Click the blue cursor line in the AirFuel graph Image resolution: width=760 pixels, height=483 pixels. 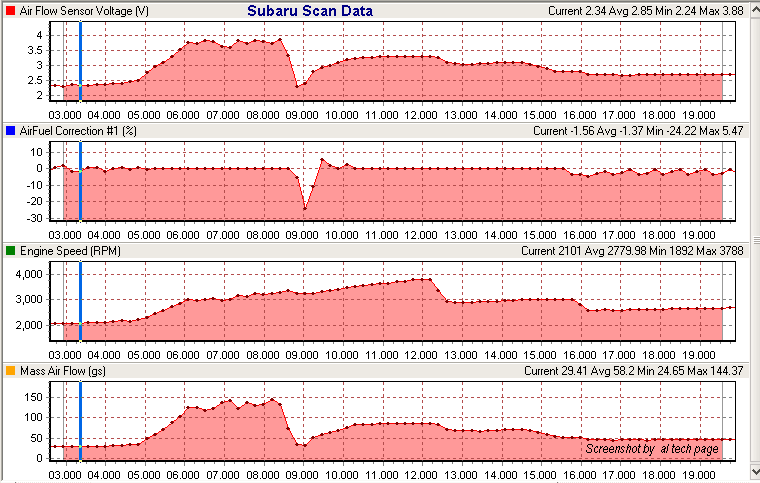coord(80,180)
